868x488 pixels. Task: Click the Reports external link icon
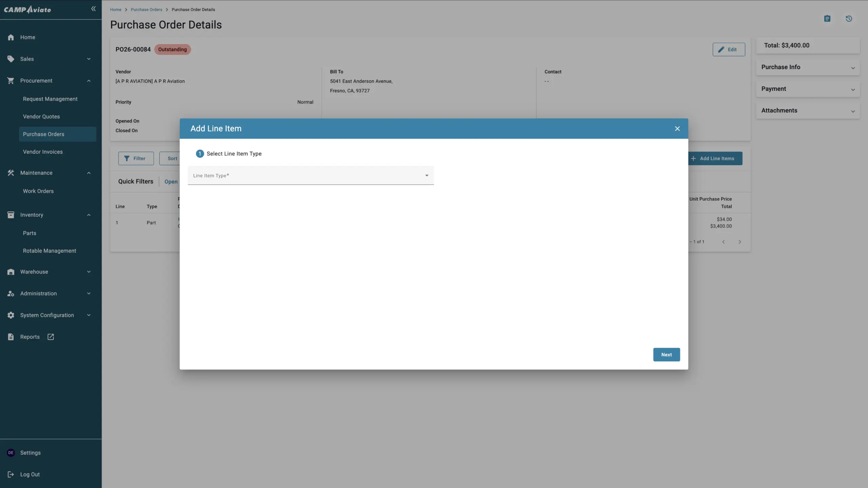click(51, 337)
